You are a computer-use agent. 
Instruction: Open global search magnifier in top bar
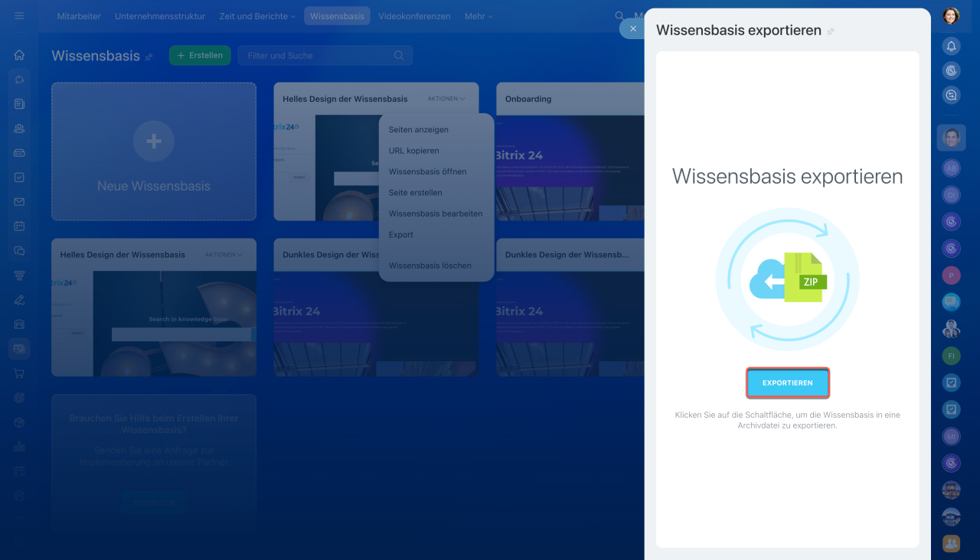(619, 16)
